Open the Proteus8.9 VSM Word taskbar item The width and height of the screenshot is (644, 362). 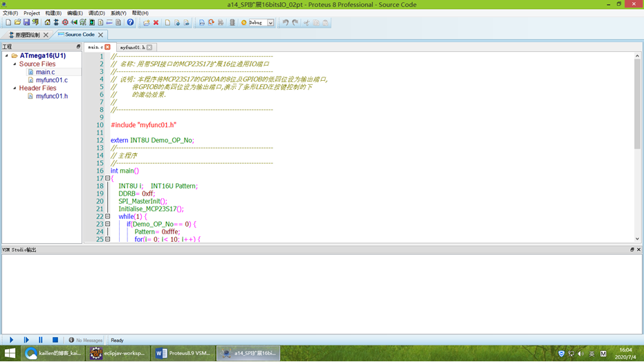pyautogui.click(x=183, y=353)
